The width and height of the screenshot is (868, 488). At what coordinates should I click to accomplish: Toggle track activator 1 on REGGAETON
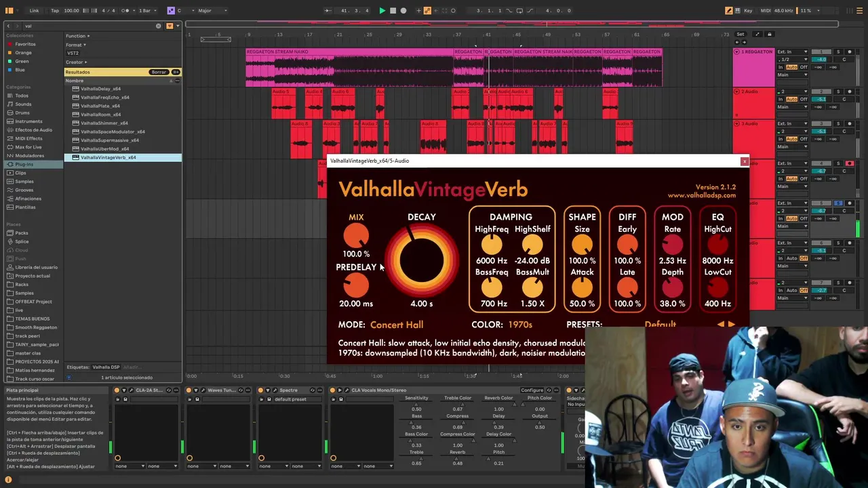[821, 52]
